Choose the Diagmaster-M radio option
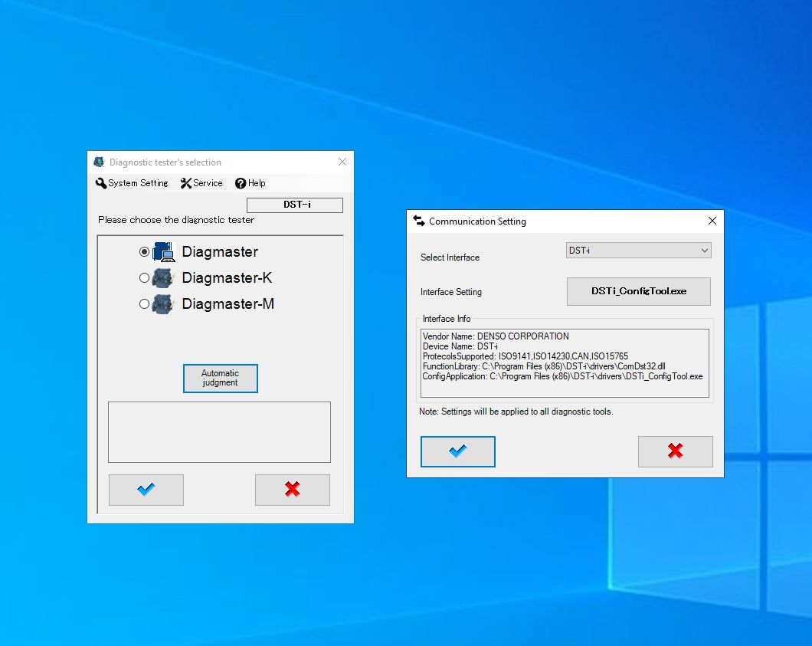812x646 pixels. (x=145, y=304)
